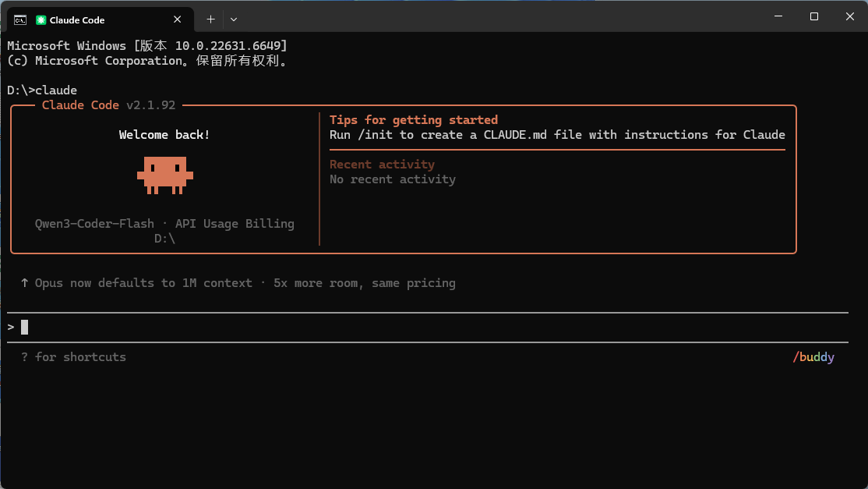Click the 'D:\>claude' command line
The image size is (868, 489).
[42, 90]
